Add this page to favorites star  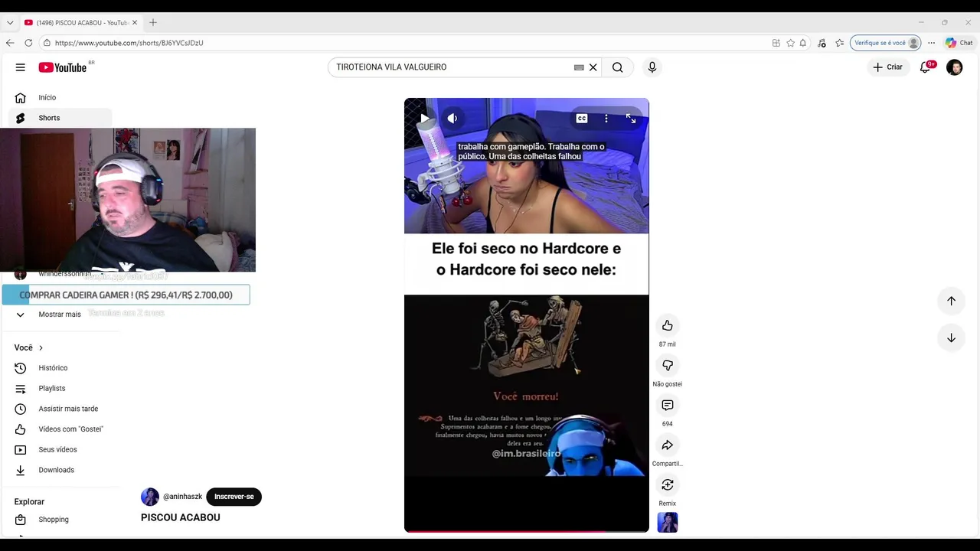click(x=790, y=43)
